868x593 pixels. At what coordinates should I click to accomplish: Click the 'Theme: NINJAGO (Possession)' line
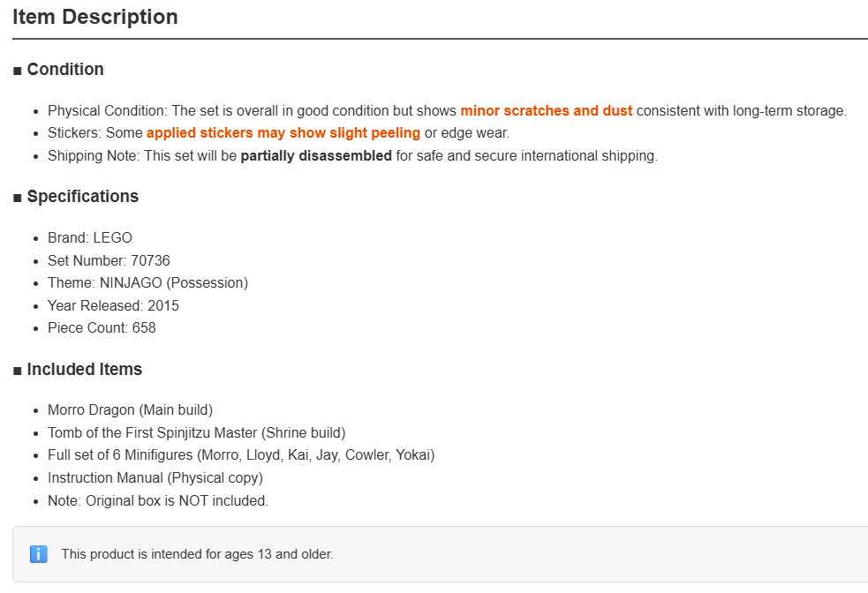[147, 282]
